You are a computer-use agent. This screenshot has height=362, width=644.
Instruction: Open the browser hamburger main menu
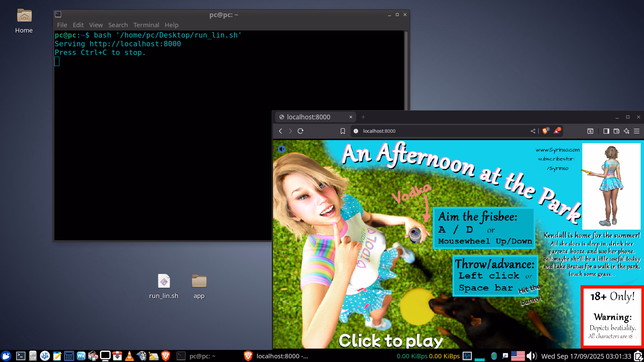[637, 131]
